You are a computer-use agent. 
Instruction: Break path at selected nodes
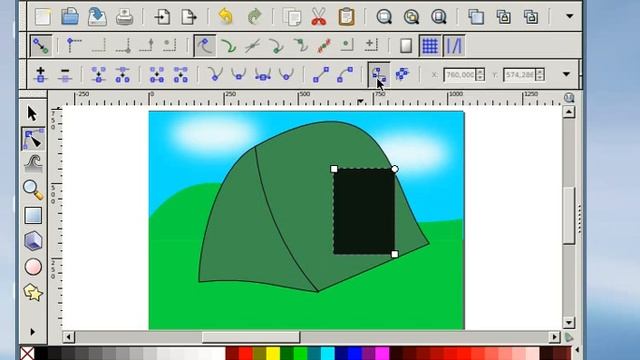coord(122,75)
